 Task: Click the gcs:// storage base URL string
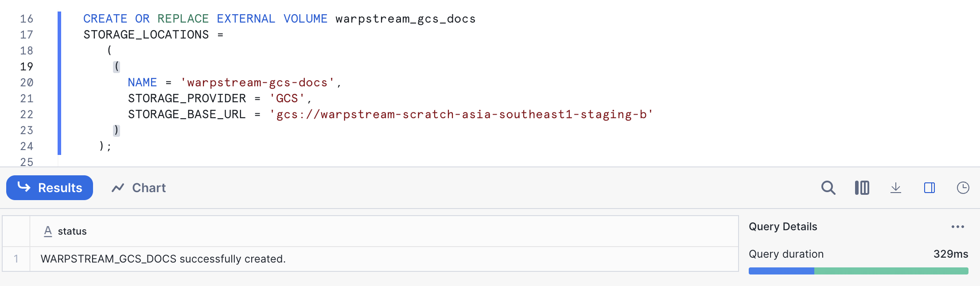461,114
